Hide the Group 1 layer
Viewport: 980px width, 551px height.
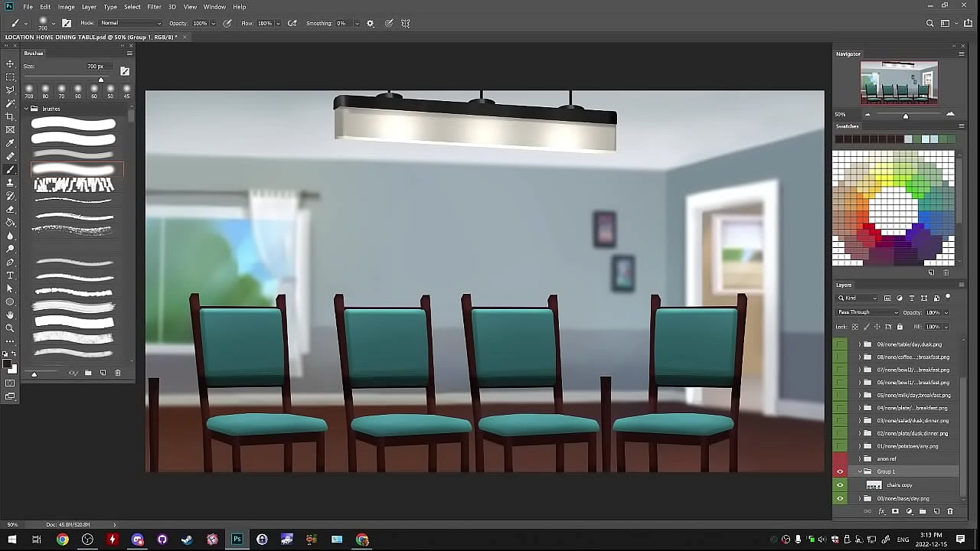click(840, 471)
